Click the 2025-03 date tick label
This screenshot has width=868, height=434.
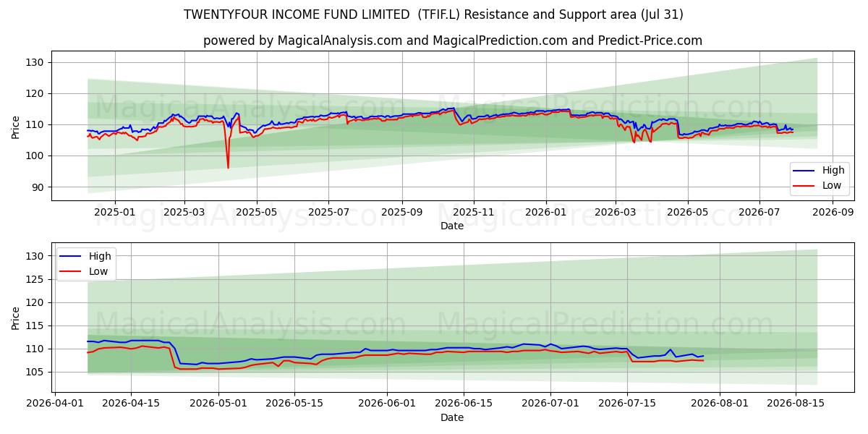pos(184,213)
